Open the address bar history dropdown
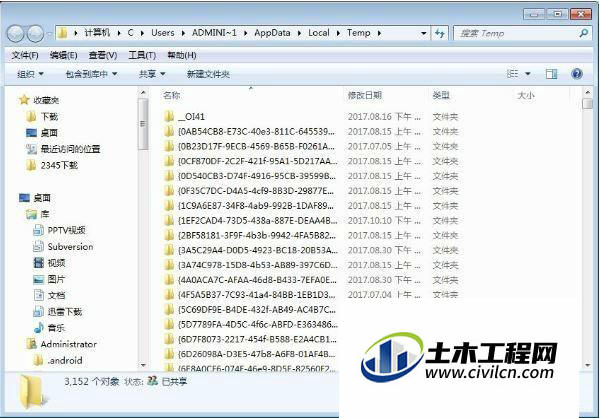The height and width of the screenshot is (418, 600). click(x=423, y=33)
